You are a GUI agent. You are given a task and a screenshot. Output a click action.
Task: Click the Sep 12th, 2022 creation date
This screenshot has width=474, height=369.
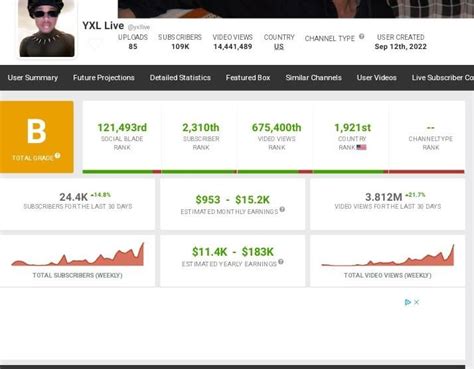tap(400, 47)
